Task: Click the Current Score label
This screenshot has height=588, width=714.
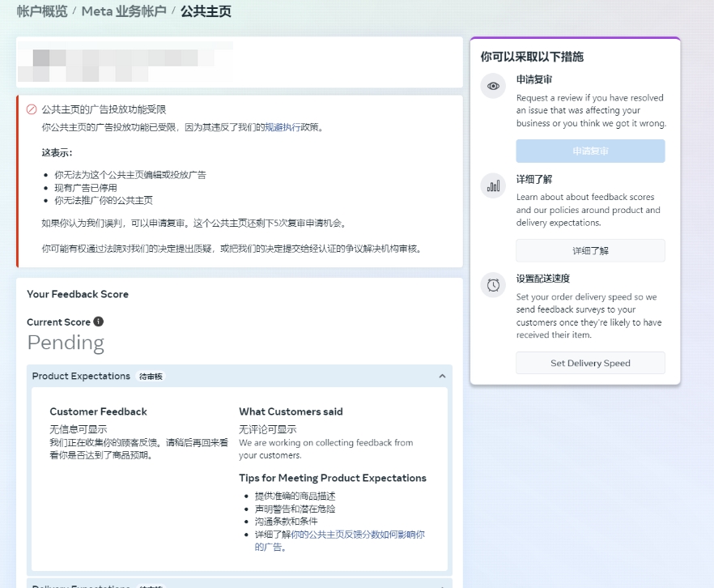Action: (x=59, y=322)
